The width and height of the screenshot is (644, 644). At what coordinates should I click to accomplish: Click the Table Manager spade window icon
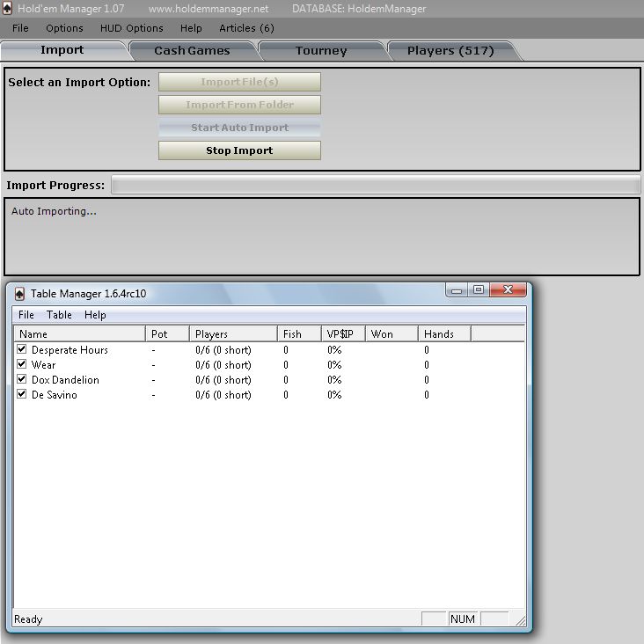[x=19, y=294]
